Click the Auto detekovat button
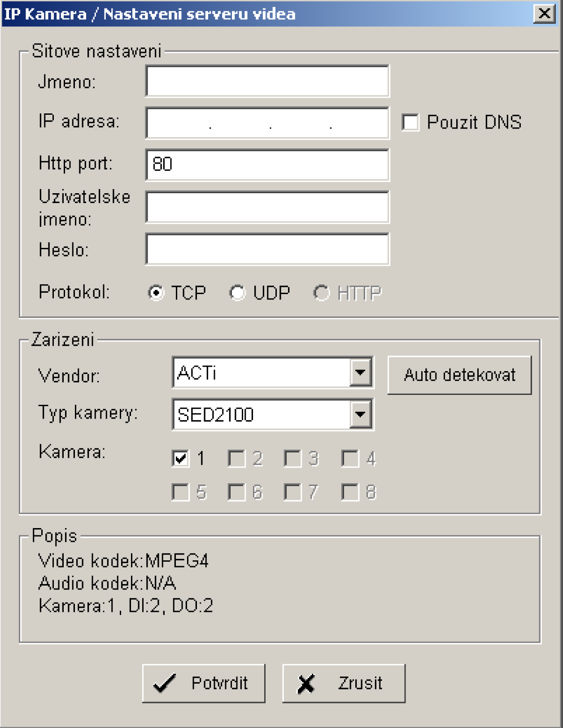The height and width of the screenshot is (728, 563). click(x=459, y=375)
